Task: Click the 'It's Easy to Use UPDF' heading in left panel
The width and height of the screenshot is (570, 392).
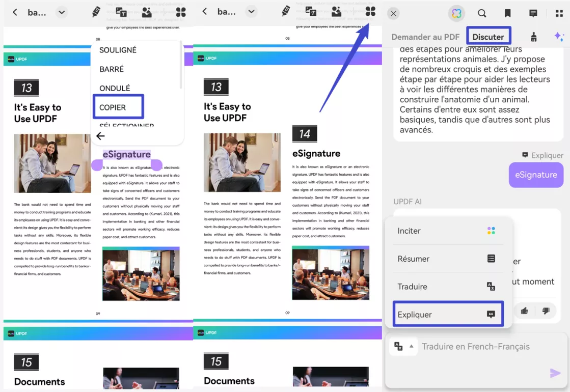Action: tap(38, 113)
